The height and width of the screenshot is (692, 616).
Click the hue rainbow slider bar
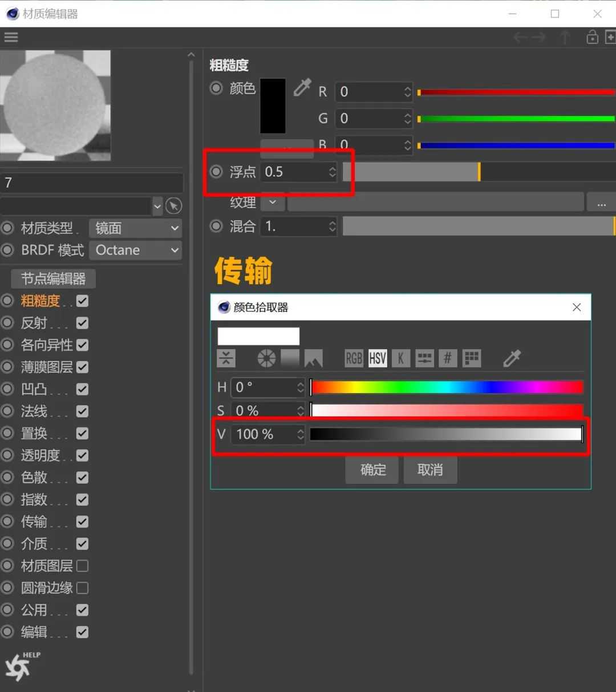(x=447, y=387)
